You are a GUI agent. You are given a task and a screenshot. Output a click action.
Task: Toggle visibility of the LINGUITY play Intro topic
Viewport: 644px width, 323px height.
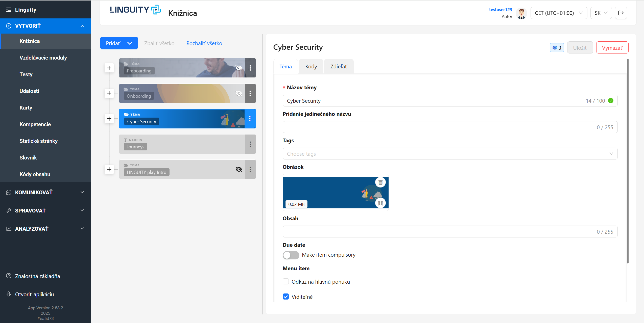[x=239, y=169]
